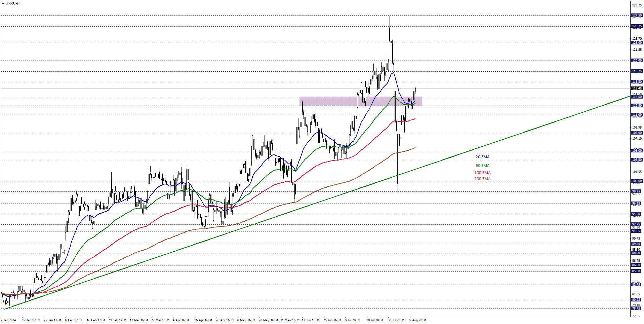Click the 16 Apr 16:31 date label
Screen dimensions: 644x324
203,320
